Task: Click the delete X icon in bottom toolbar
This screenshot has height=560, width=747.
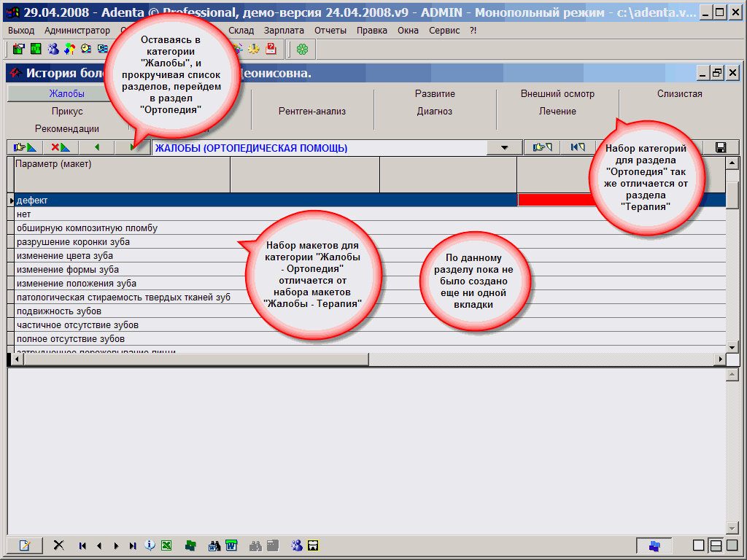Action: click(x=59, y=545)
